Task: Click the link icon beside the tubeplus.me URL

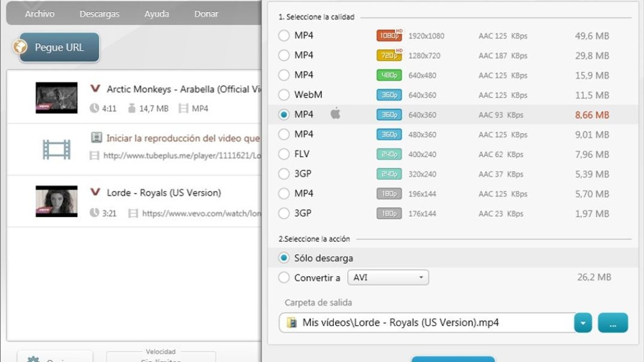Action: click(95, 155)
